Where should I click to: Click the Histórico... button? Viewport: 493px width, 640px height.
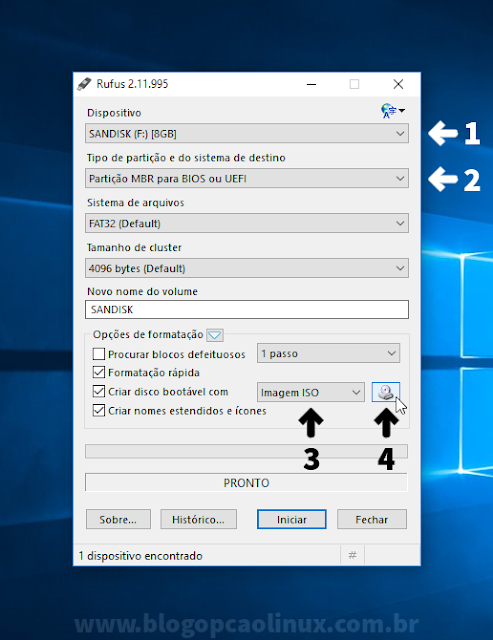coord(198,519)
